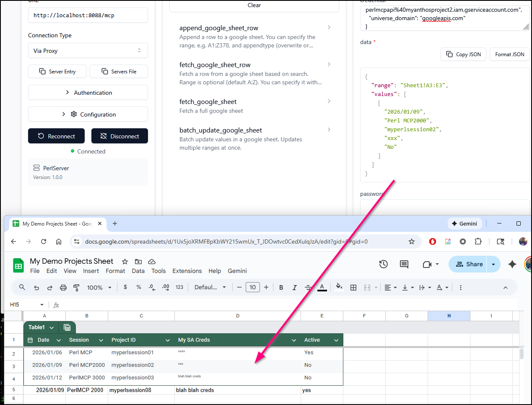Open the comments icon near Share
This screenshot has width=532, height=405.
[x=404, y=264]
